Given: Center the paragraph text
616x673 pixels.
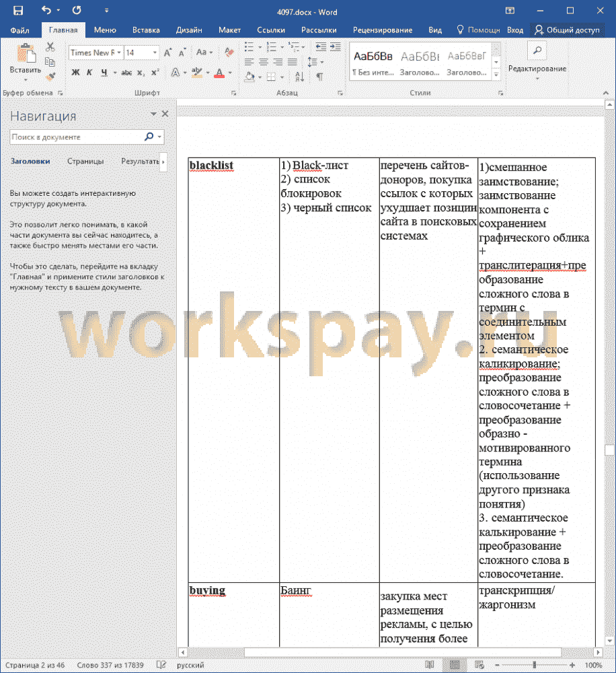Looking at the screenshot, I should pos(264,62).
